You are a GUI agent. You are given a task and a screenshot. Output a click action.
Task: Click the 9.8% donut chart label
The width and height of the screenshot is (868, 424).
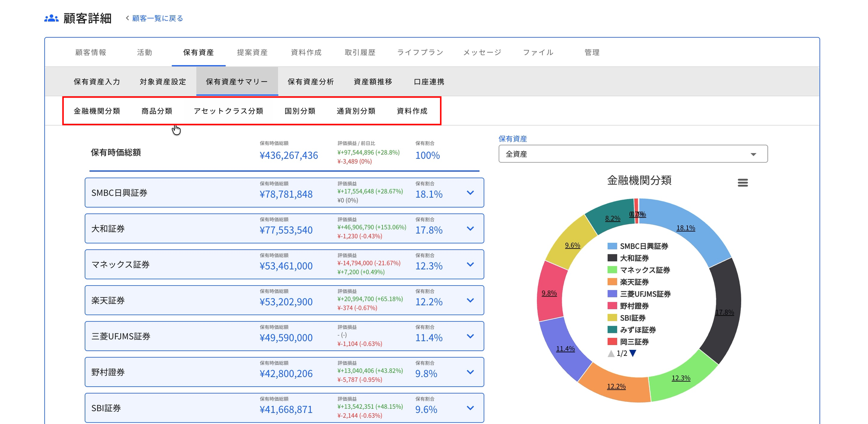click(549, 293)
